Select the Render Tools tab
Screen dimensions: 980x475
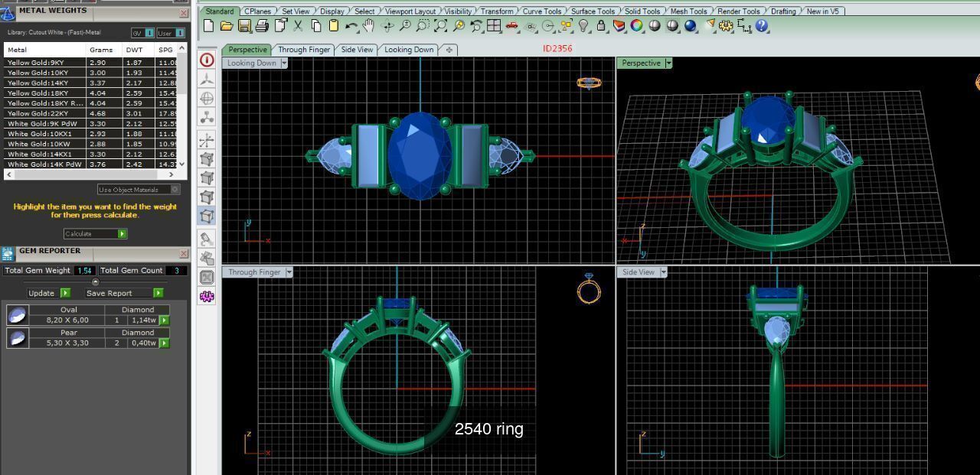click(738, 11)
